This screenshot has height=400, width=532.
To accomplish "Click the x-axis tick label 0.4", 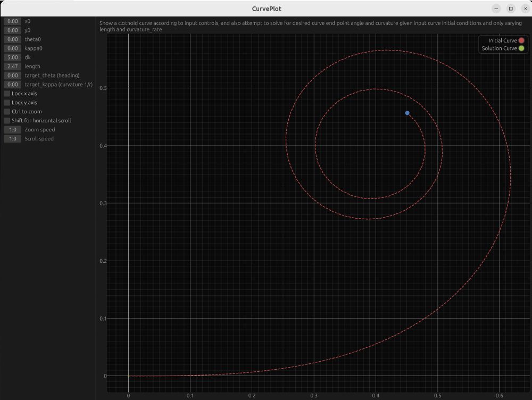I will [x=376, y=396].
